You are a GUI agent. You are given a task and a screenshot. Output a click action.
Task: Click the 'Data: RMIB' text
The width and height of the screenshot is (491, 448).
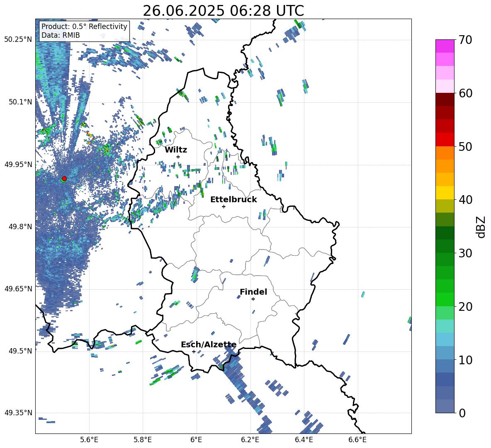click(x=61, y=35)
